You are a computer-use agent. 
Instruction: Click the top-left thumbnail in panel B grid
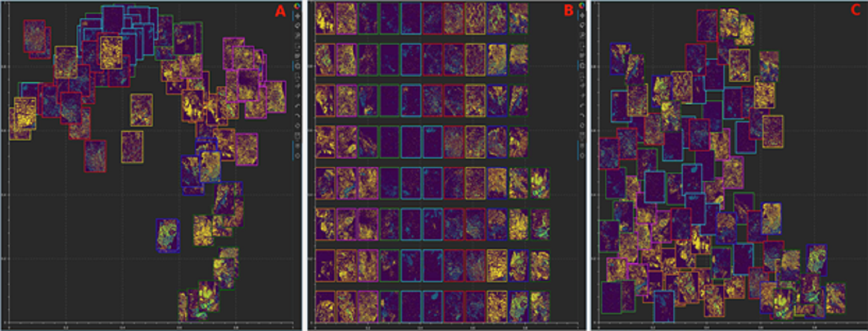[325, 17]
